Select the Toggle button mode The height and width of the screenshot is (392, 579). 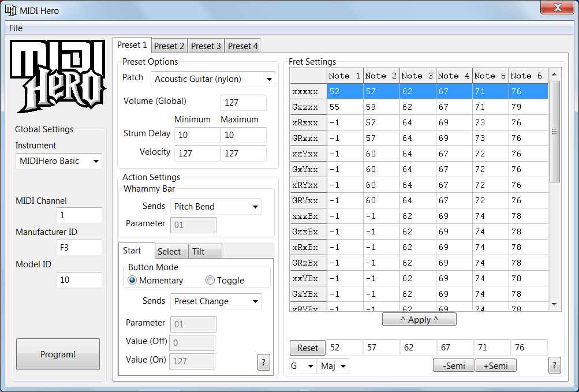tap(225, 281)
